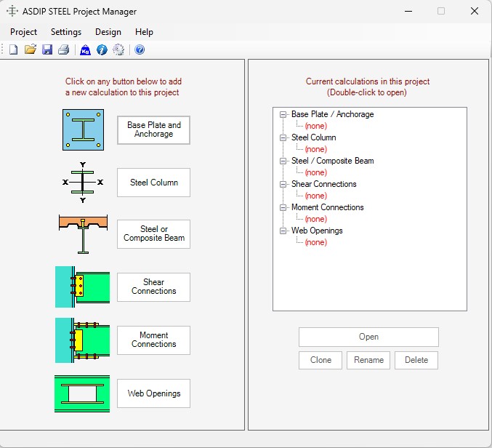The height and width of the screenshot is (448, 492).
Task: Collapse the Base Plate / Anchorage node
Action: 283,115
